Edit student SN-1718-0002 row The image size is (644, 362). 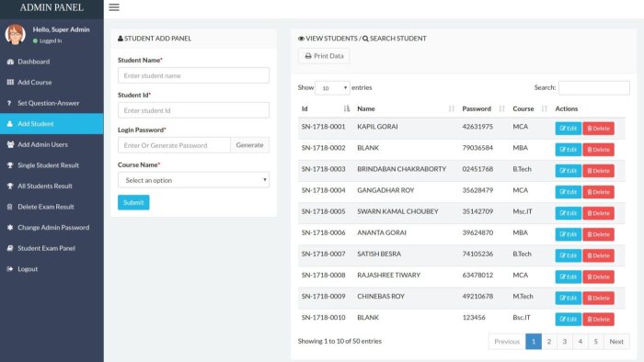coord(568,150)
